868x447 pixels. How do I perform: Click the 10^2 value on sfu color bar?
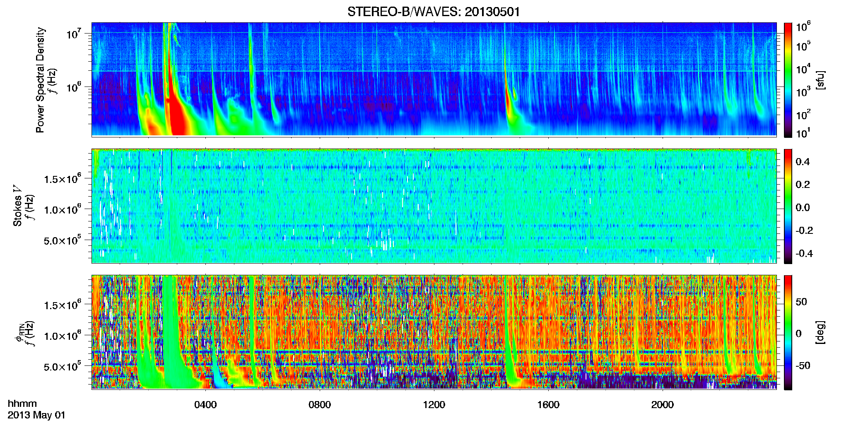[x=803, y=114]
